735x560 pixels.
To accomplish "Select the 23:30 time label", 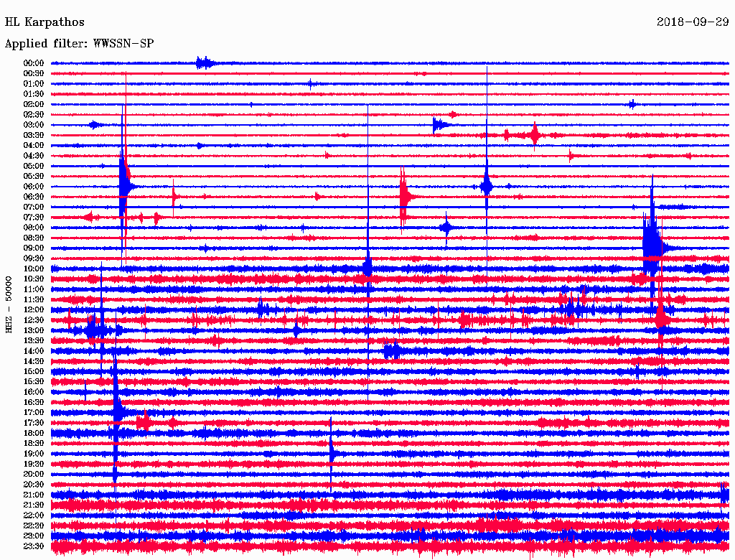I will (34, 546).
